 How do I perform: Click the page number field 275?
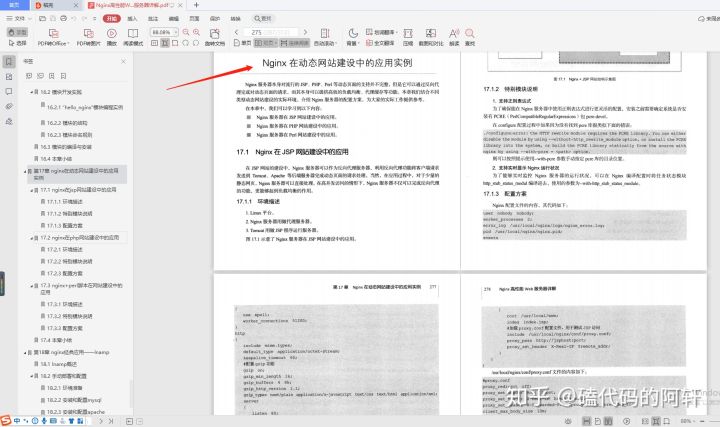tap(273, 32)
